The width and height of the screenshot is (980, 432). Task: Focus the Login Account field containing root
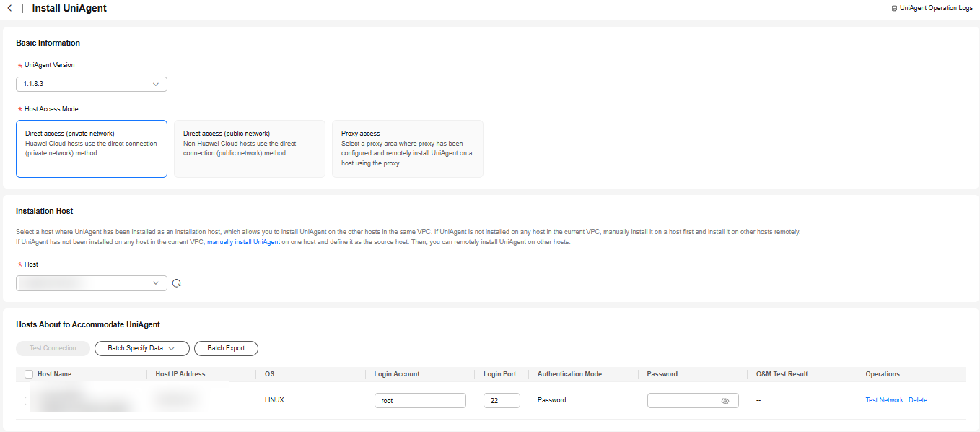[420, 400]
